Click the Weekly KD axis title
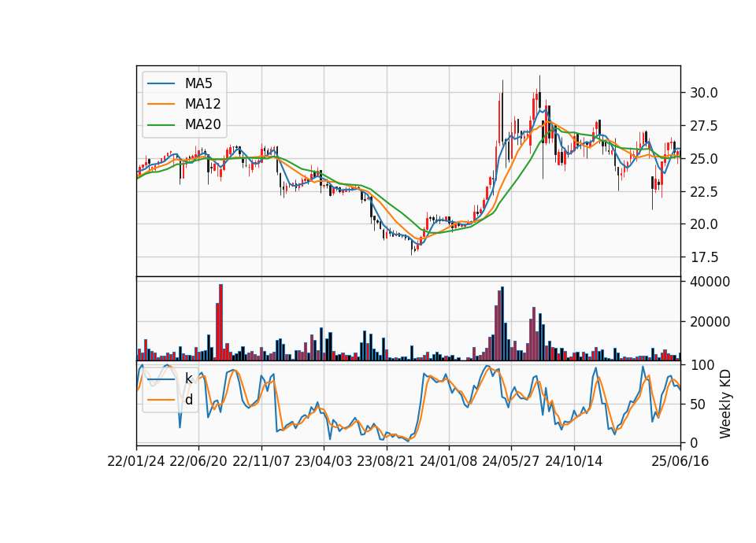Image resolution: width=756 pixels, height=543 pixels. coord(725,404)
